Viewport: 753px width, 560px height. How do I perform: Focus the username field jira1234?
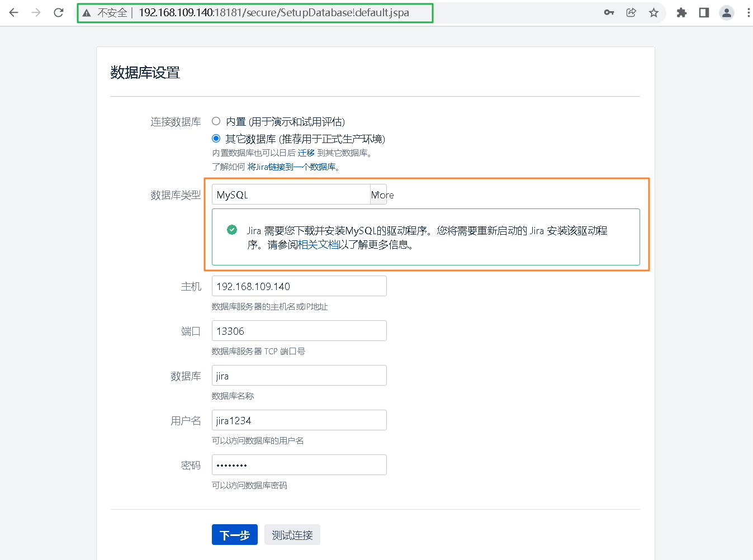pos(299,420)
